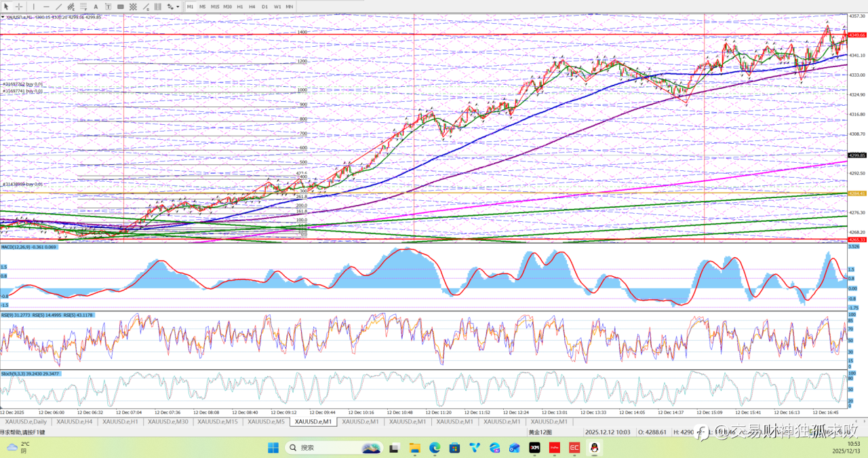
Task: Select the horizontal line drawing tool
Action: (46, 7)
